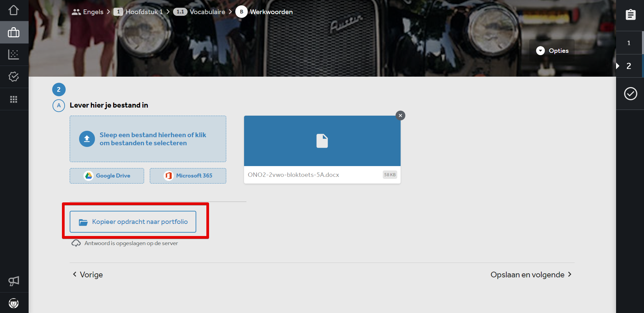Remove the uploaded file with X button
The width and height of the screenshot is (644, 313).
400,115
